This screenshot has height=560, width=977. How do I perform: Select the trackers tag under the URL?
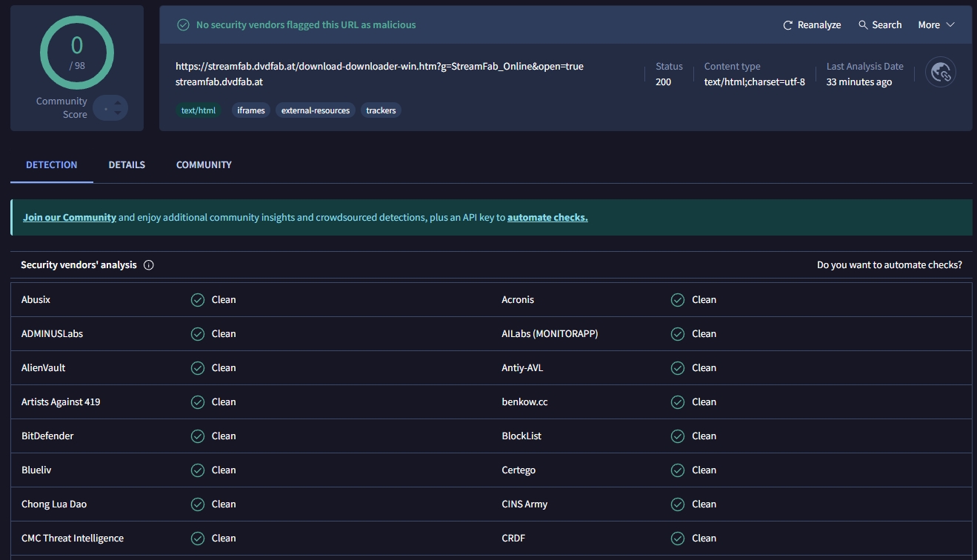point(380,110)
